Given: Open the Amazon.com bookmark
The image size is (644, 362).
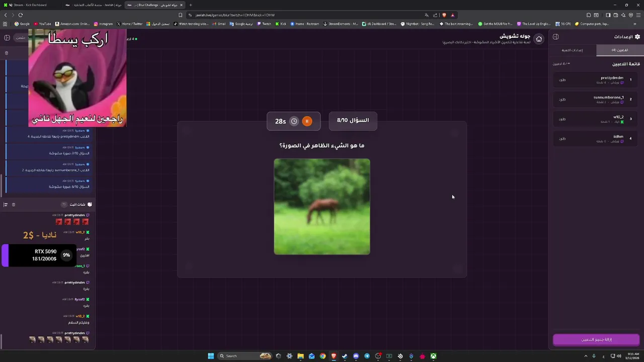Looking at the screenshot, I should pyautogui.click(x=72, y=24).
